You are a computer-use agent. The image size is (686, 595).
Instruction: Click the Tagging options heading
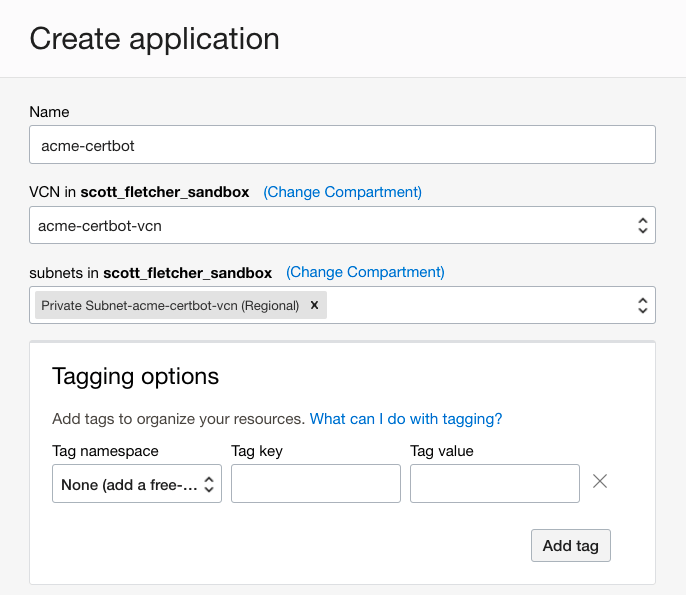[135, 377]
